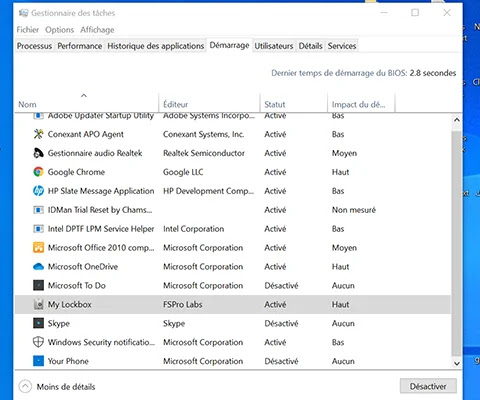Click the Microsoft Office 2010 component icon

[x=38, y=248]
